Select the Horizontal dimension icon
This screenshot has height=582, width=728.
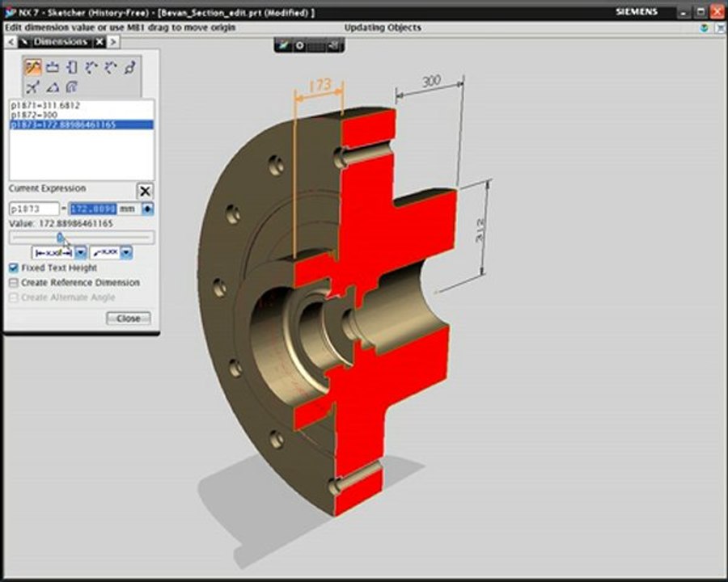click(x=53, y=67)
